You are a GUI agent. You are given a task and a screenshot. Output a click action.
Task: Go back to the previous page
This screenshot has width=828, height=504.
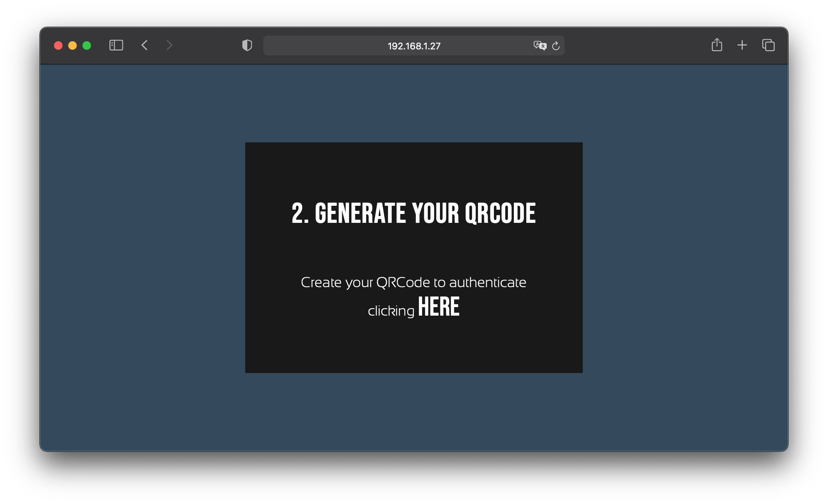click(x=144, y=45)
